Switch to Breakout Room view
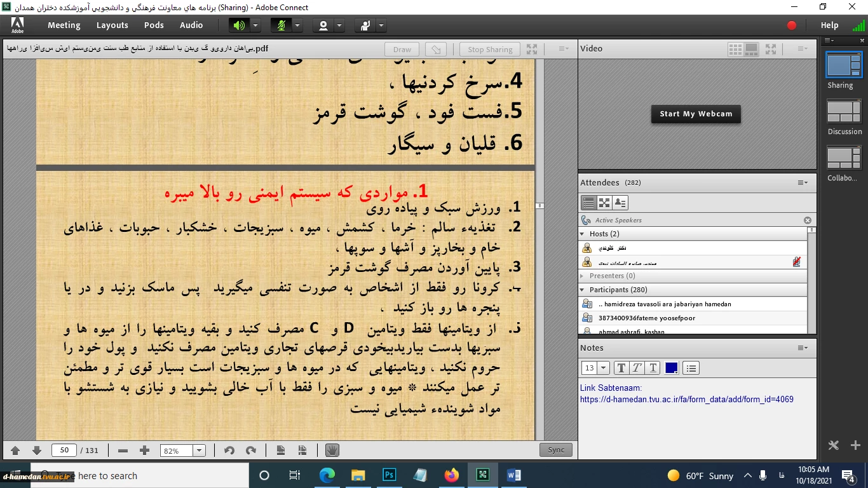Screen dimensions: 868x488 point(604,203)
